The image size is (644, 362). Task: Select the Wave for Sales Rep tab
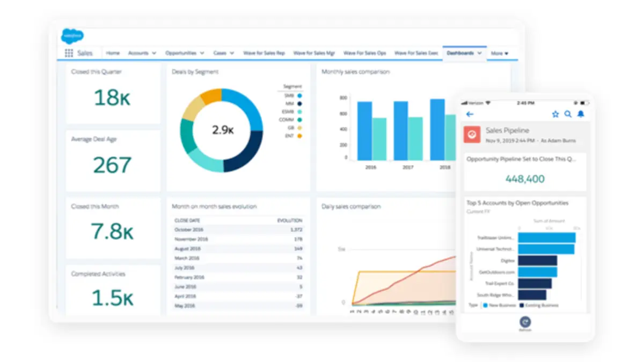coord(264,53)
